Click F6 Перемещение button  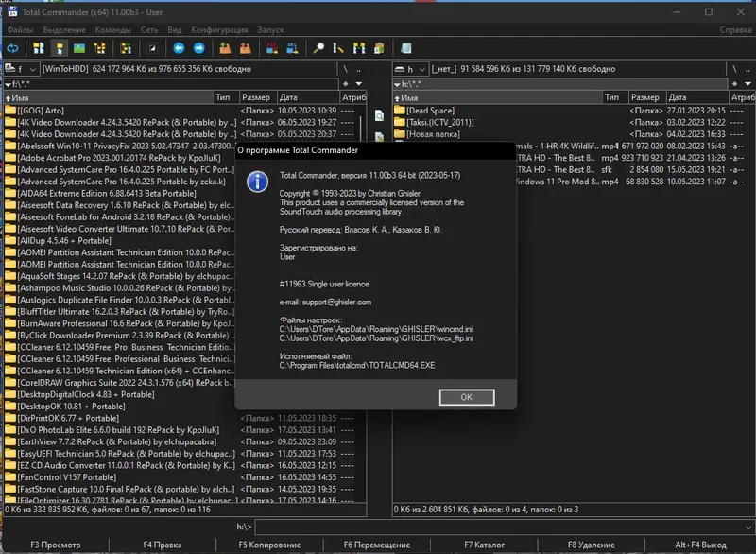[376, 545]
